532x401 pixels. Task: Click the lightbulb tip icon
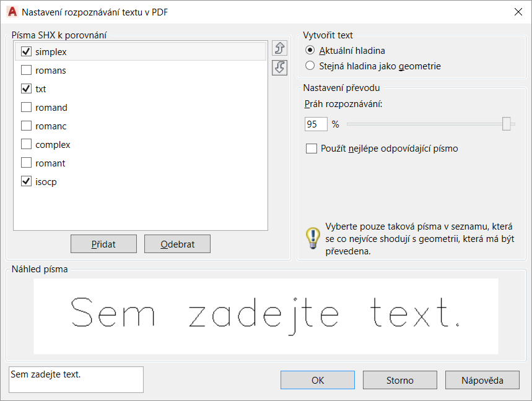(x=313, y=238)
